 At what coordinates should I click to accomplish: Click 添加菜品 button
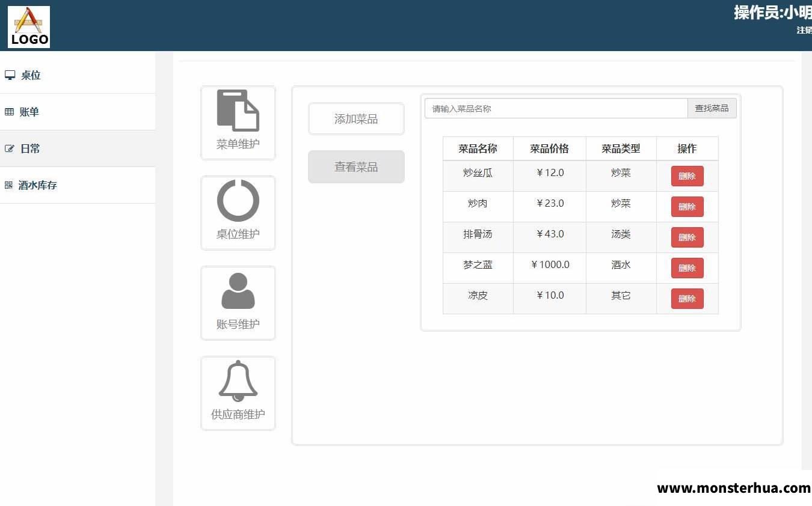tap(356, 119)
